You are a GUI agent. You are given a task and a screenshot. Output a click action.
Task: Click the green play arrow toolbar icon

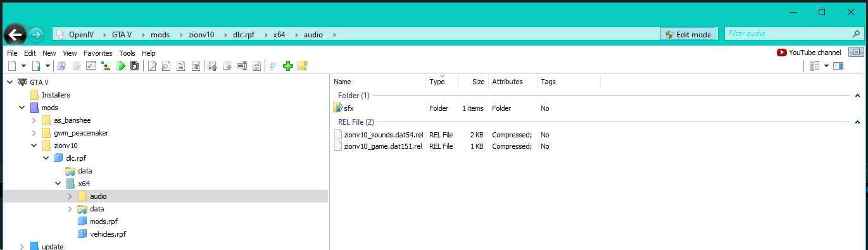click(120, 66)
